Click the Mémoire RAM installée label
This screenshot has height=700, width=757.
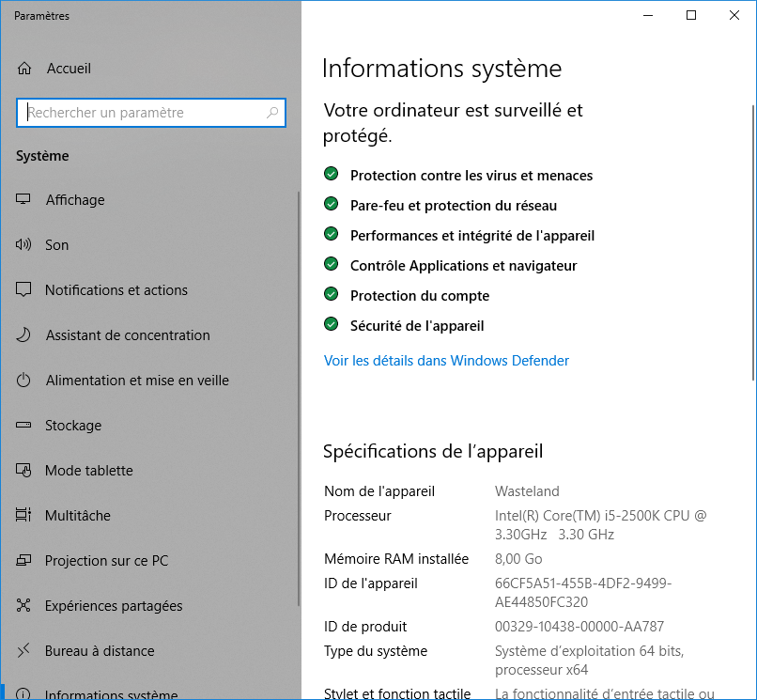(396, 558)
